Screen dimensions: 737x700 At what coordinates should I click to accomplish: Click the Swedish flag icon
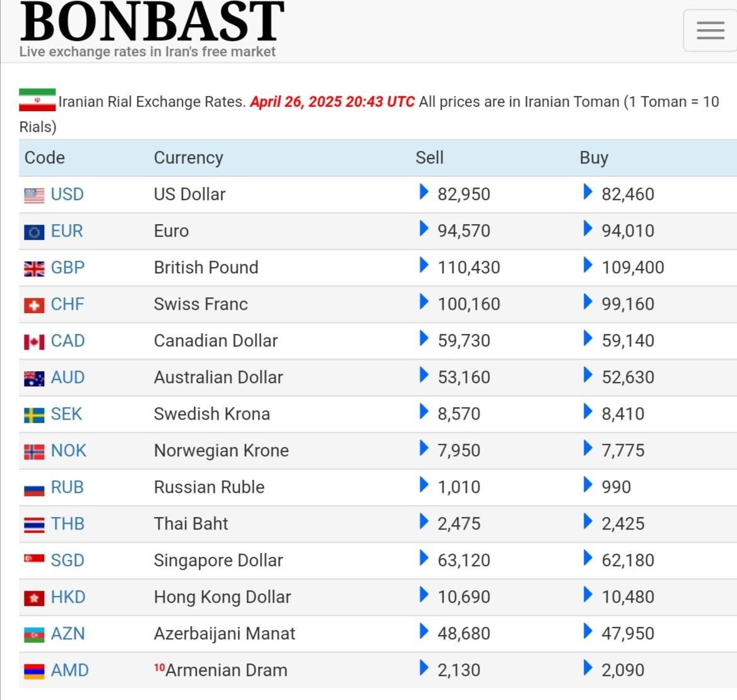[x=34, y=415]
